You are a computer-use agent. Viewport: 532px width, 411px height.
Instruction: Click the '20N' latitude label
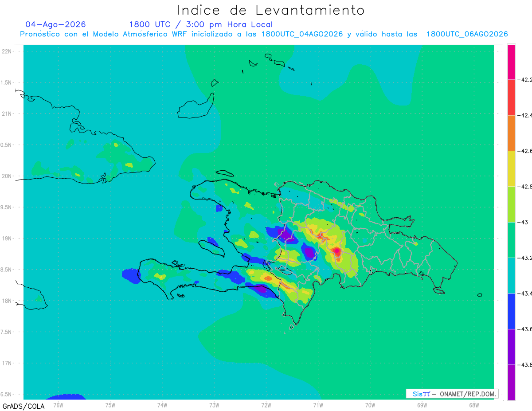7,176
